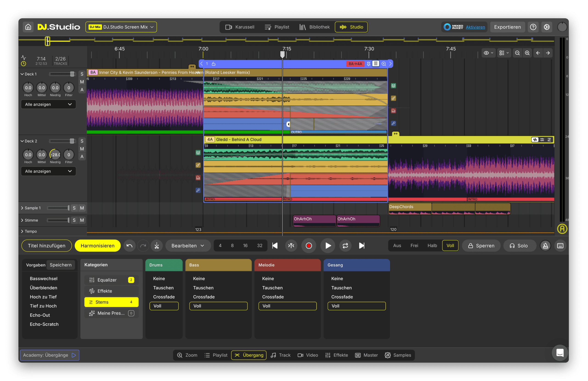The height and width of the screenshot is (381, 588).
Task: Open the Track tab in bottom bar
Action: (281, 355)
